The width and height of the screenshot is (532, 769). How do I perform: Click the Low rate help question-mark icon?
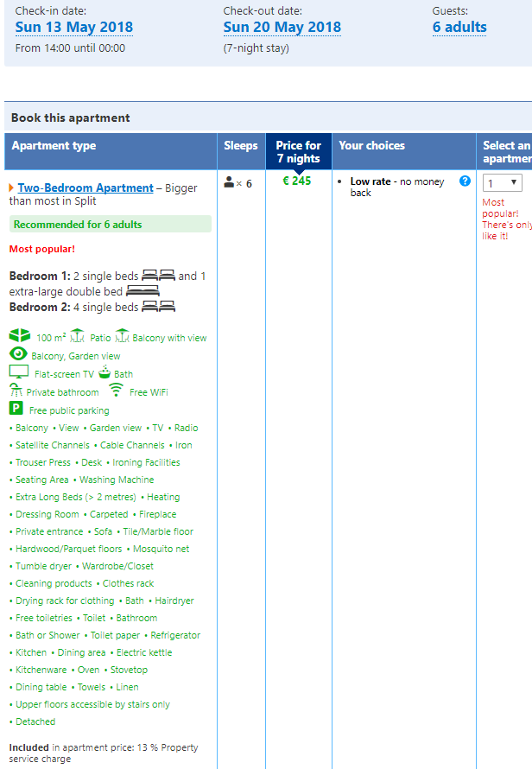point(465,181)
